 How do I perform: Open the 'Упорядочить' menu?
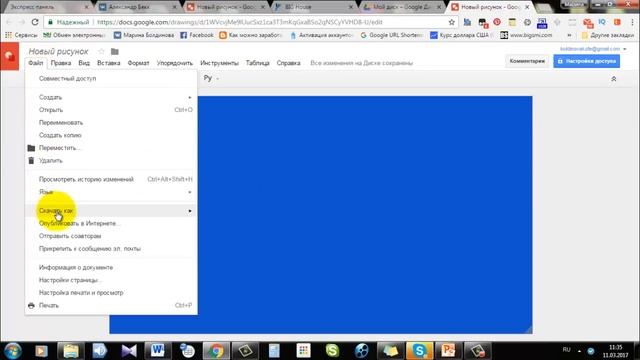point(175,63)
